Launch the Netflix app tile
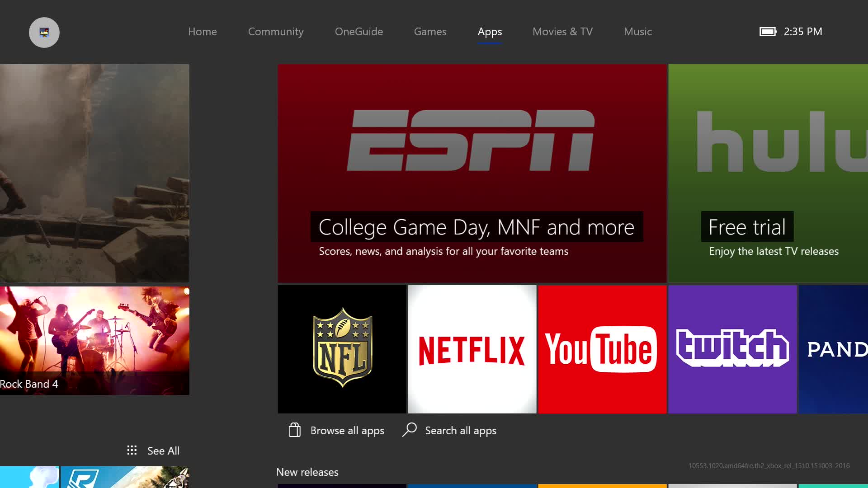Screen dimensions: 868x488 [x=472, y=349]
